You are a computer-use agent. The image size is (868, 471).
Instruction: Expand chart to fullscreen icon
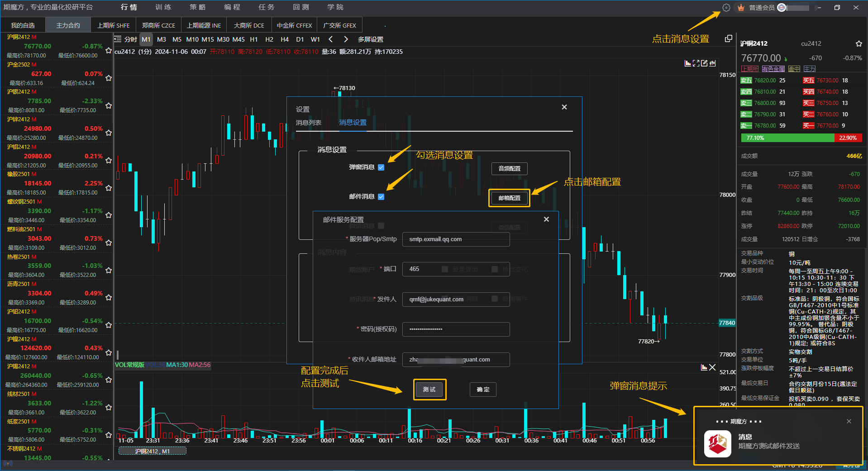pyautogui.click(x=696, y=63)
